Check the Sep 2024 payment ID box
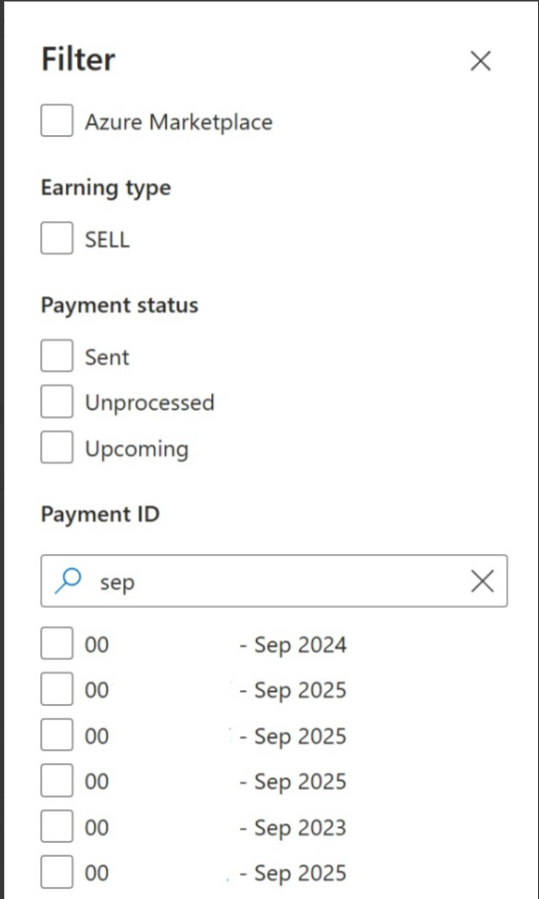Viewport: 539px width, 899px height. (57, 643)
